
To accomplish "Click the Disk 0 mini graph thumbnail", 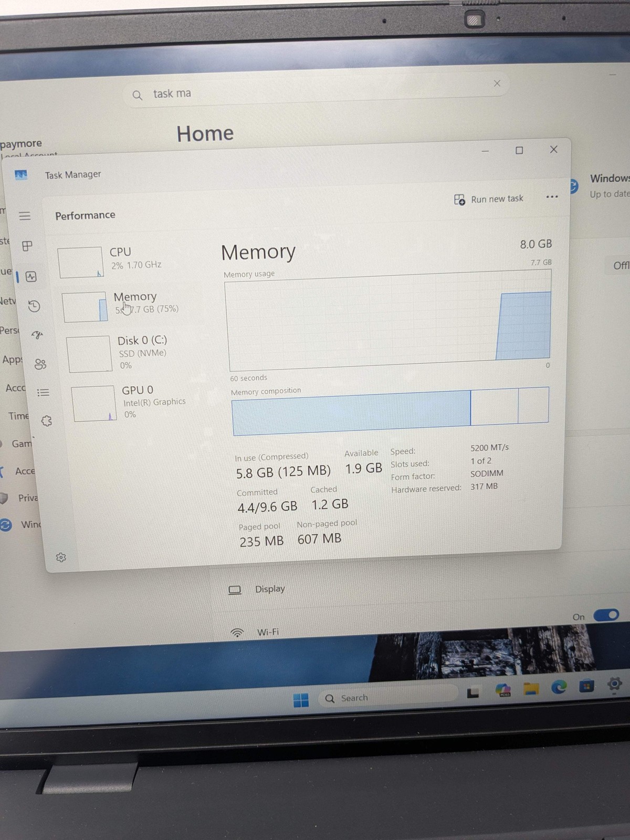I will pos(89,354).
